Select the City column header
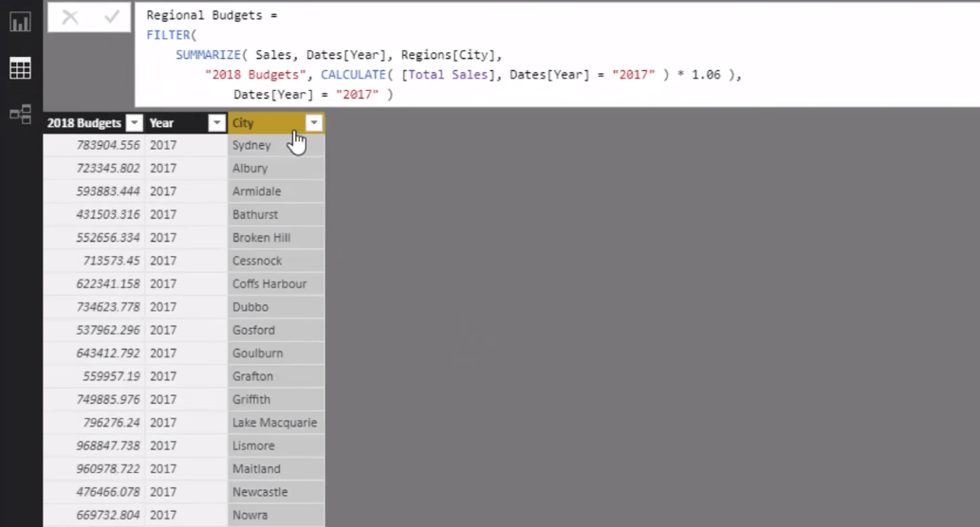This screenshot has width=980, height=527. pyautogui.click(x=276, y=123)
